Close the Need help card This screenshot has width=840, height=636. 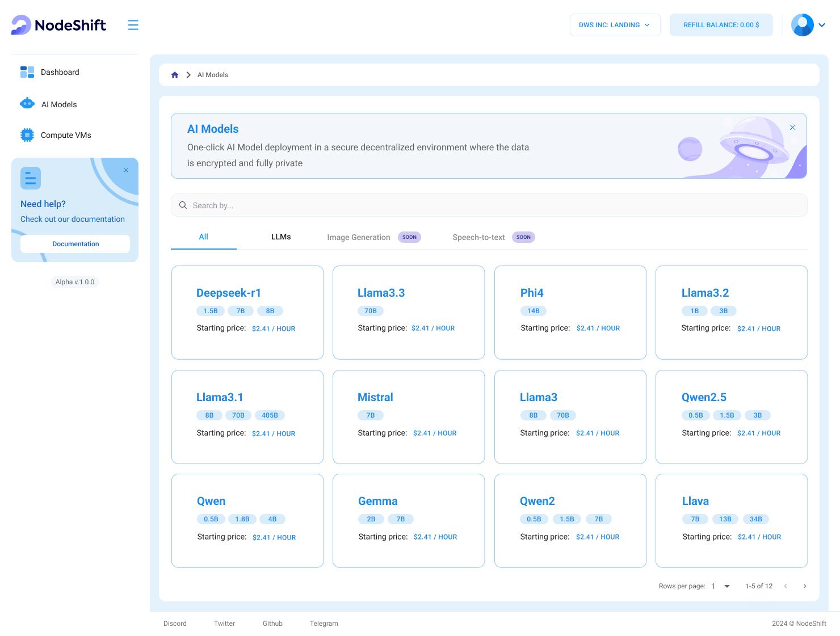126,170
